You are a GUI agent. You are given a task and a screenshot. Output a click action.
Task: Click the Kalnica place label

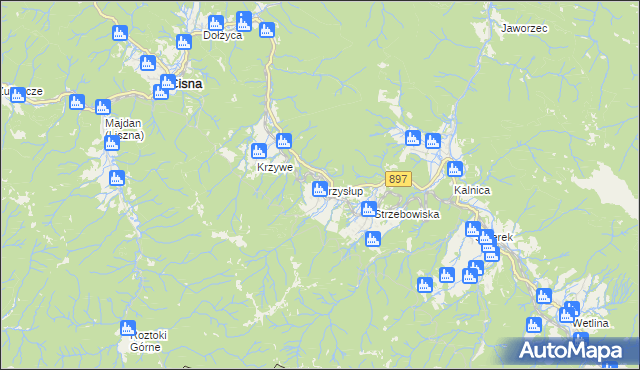[x=472, y=190]
